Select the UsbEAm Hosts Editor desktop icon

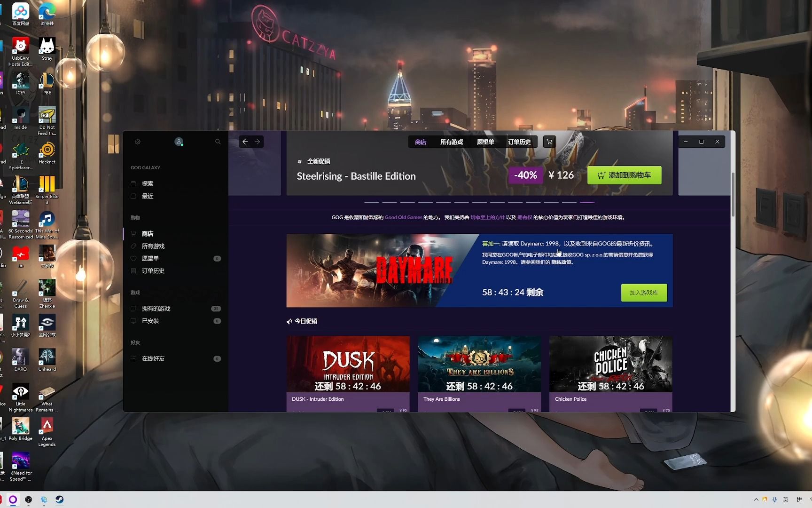tap(21, 52)
